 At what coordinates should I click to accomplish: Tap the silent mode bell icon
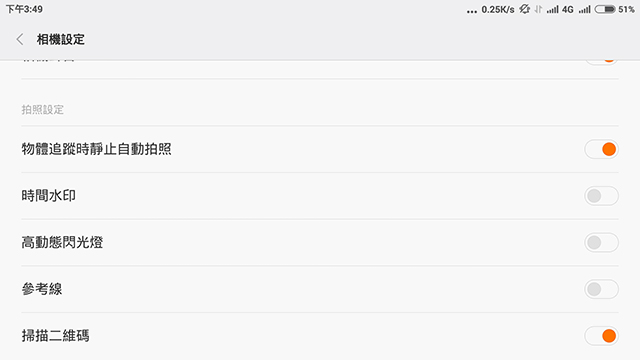[524, 9]
